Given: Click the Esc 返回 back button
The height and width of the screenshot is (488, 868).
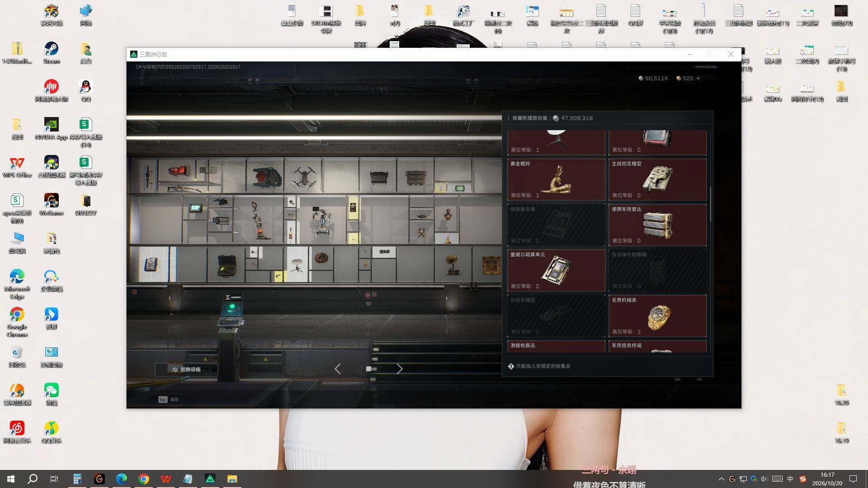Looking at the screenshot, I should click(x=168, y=399).
